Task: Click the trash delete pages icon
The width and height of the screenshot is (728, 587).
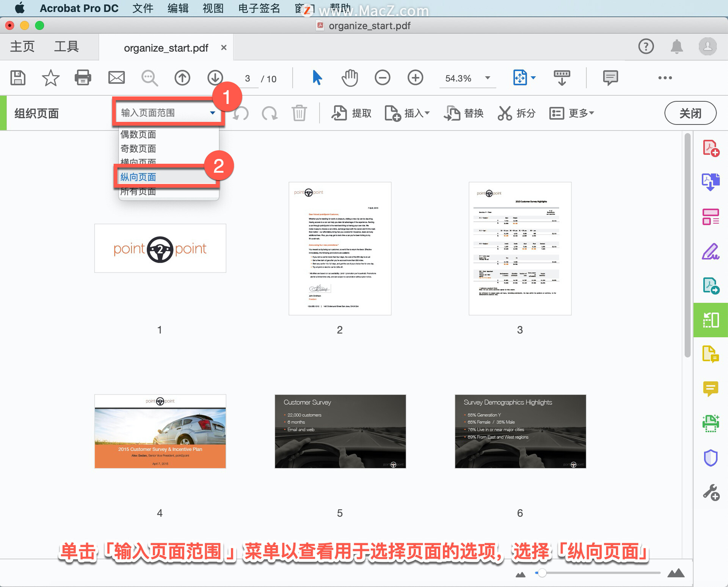Action: pos(299,113)
